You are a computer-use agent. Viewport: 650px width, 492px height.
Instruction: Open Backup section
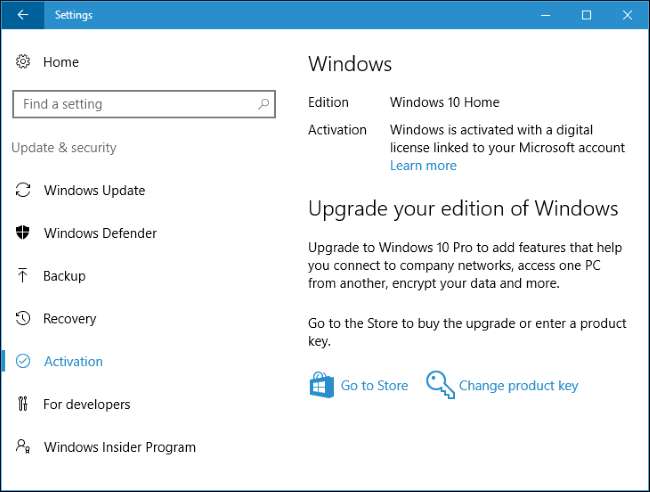[64, 276]
